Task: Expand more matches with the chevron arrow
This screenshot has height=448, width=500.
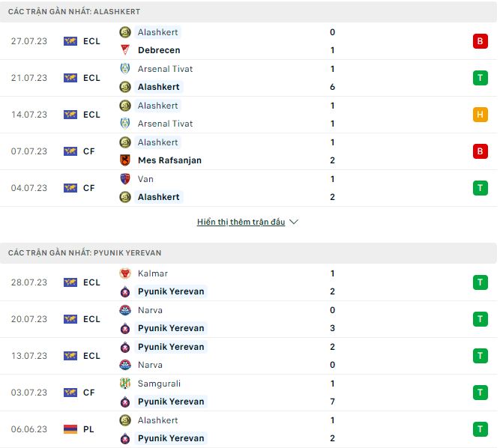Action: pos(294,223)
